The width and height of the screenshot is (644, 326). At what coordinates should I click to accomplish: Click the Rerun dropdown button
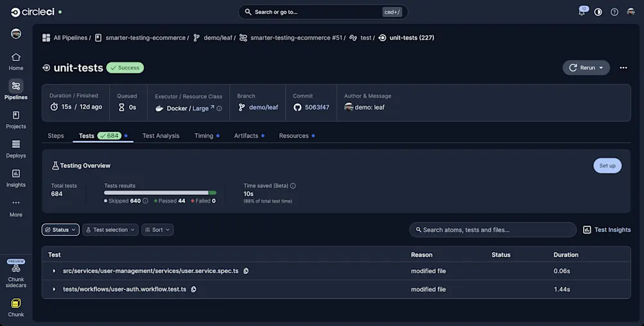click(586, 68)
